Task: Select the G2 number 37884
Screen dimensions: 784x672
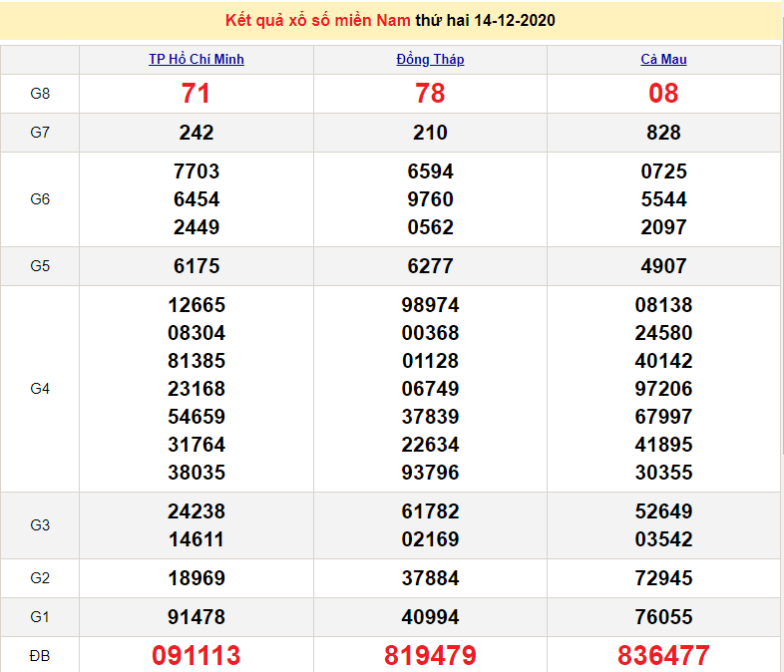Action: point(430,578)
